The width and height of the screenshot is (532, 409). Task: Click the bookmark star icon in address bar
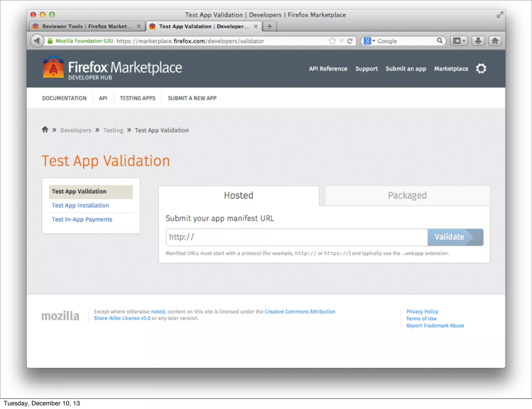pyautogui.click(x=332, y=41)
